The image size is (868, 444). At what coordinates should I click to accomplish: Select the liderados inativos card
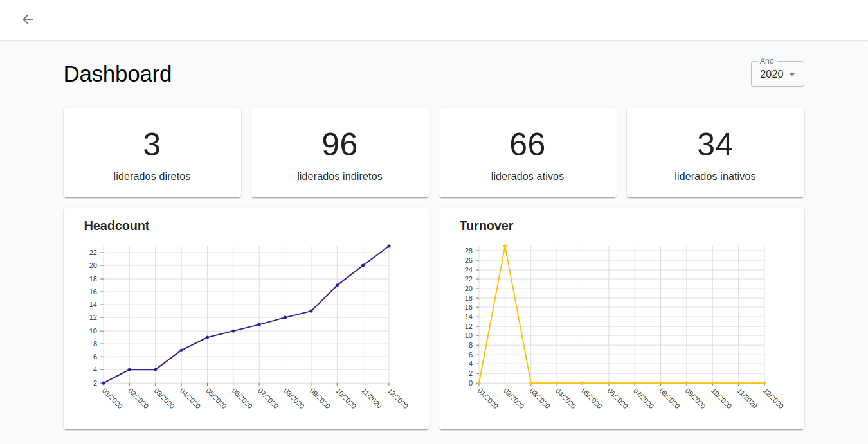click(716, 152)
